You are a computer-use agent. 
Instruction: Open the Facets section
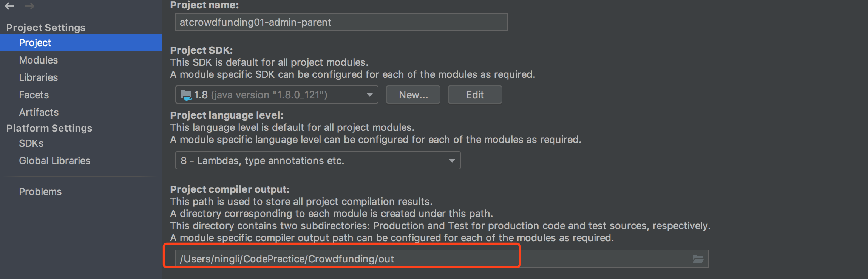[34, 95]
